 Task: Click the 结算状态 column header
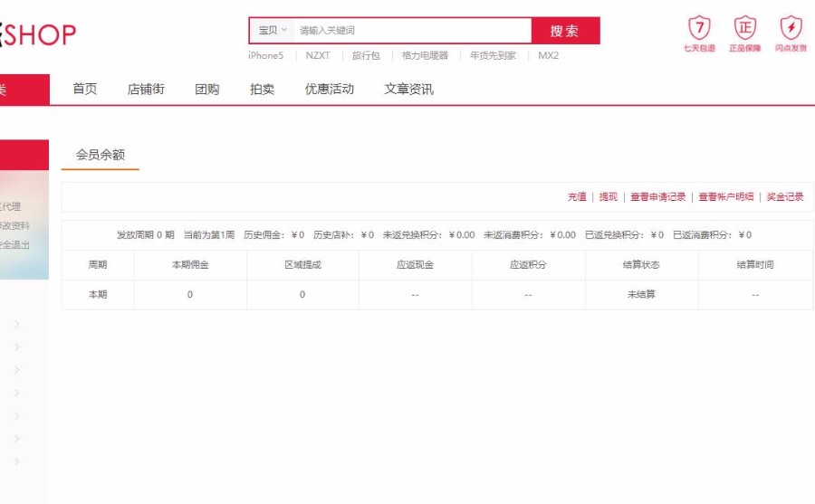(641, 265)
